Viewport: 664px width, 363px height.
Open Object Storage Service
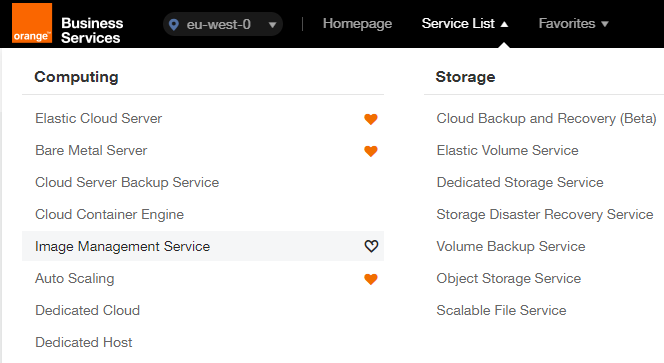509,279
